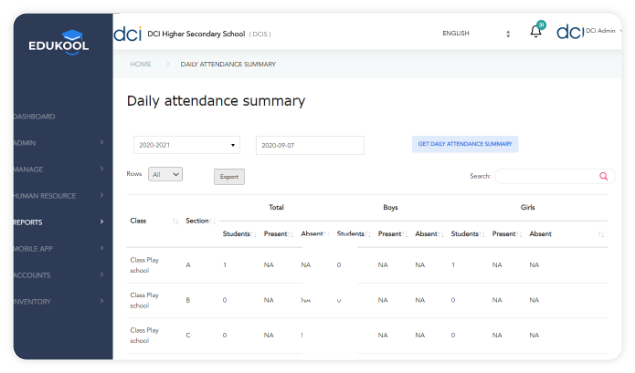Click the dci school logo beside school name
This screenshot has width=635, height=373.
pos(128,34)
